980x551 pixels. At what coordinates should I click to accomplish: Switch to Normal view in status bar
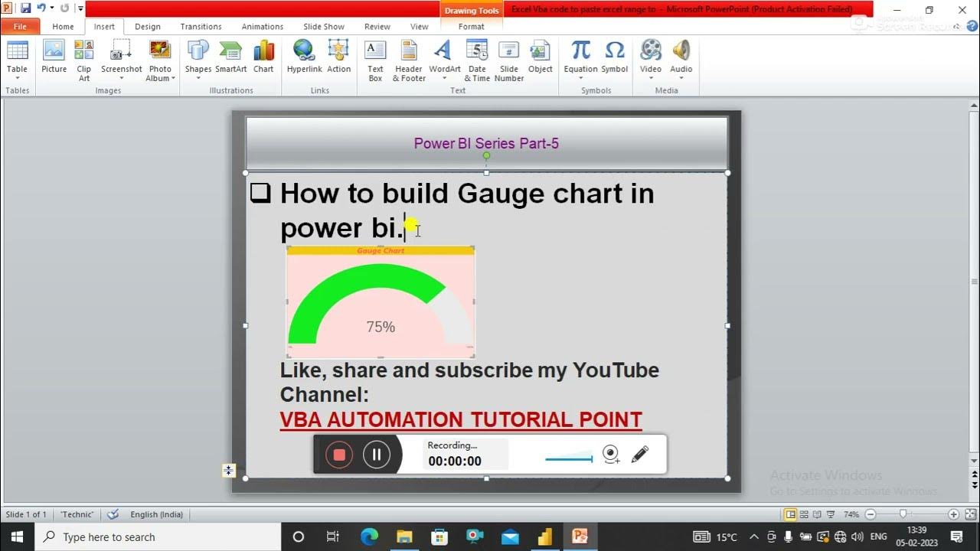pyautogui.click(x=790, y=514)
